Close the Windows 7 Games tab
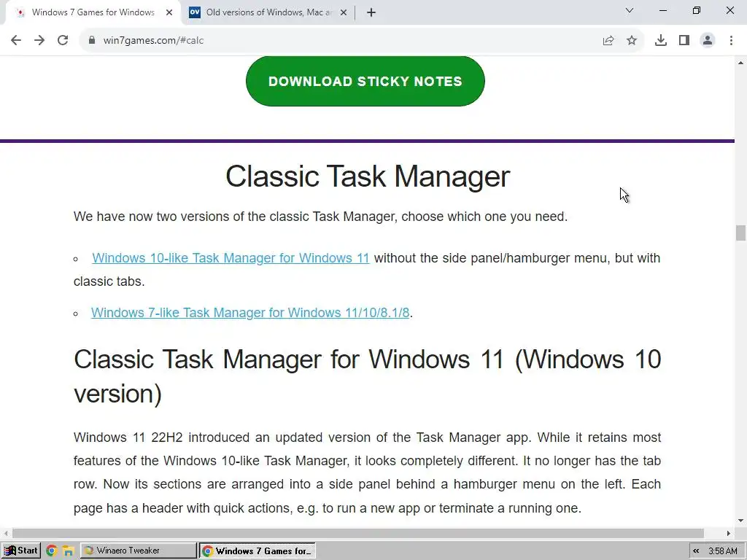The image size is (747, 560). (169, 12)
